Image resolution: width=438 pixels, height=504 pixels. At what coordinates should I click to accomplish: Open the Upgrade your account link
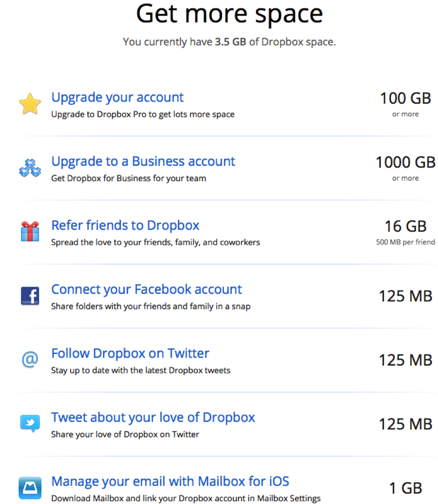[117, 97]
